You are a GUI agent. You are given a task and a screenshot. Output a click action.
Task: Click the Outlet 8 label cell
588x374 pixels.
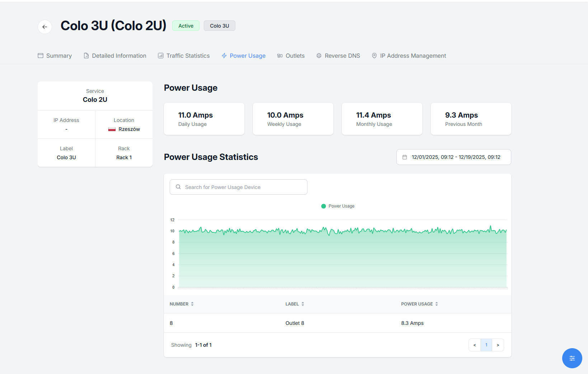pos(295,323)
